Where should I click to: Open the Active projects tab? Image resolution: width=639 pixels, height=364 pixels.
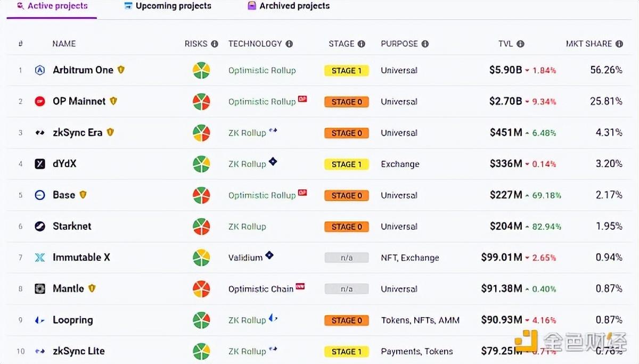coord(52,6)
